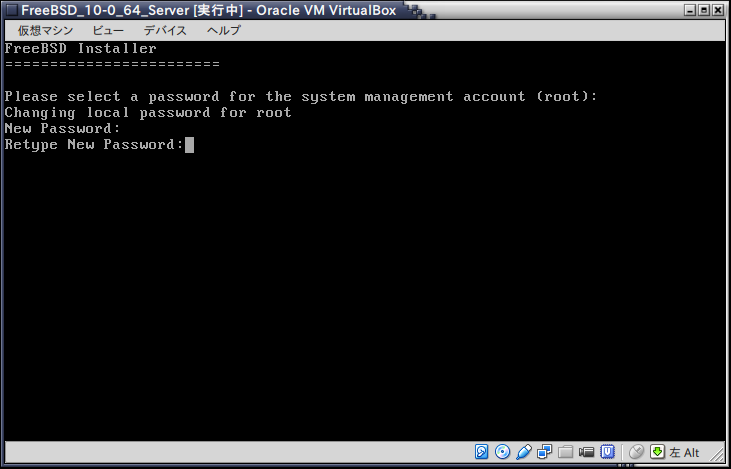
Task: Maximize the VirtualBox VM window
Action: 703,10
